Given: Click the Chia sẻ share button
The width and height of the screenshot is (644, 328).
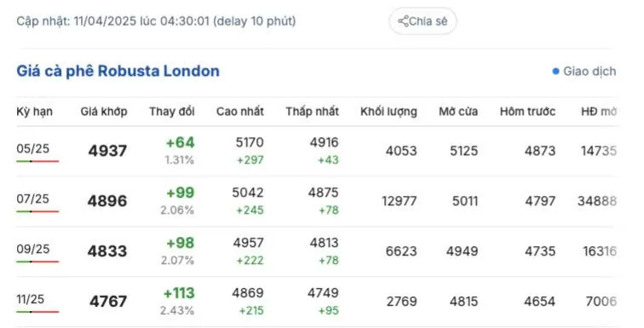Looking at the screenshot, I should pyautogui.click(x=423, y=21).
